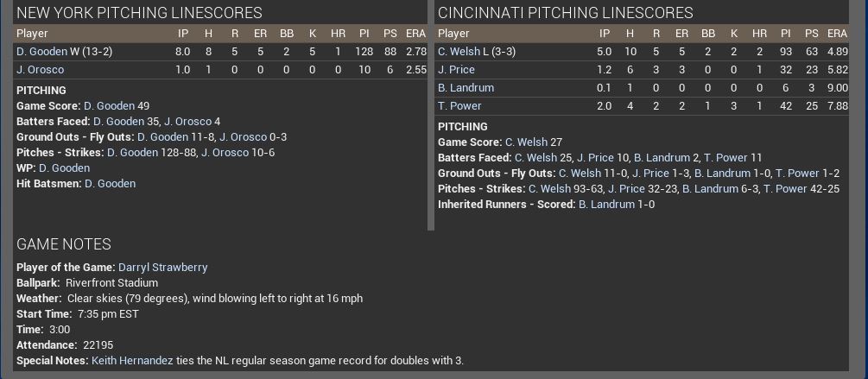Viewport: 868px width, 379px height.
Task: Click Keith Hernandez in Special Notes
Action: 132,361
